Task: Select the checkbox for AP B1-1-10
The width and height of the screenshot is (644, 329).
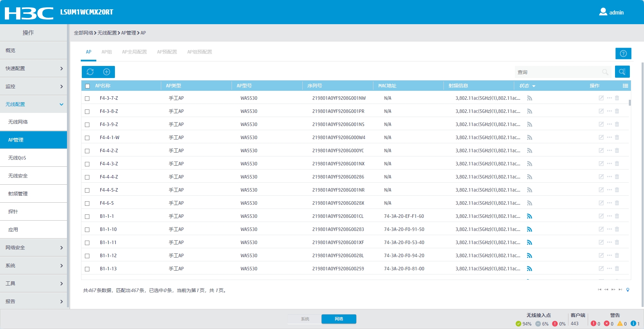Action: 87,230
